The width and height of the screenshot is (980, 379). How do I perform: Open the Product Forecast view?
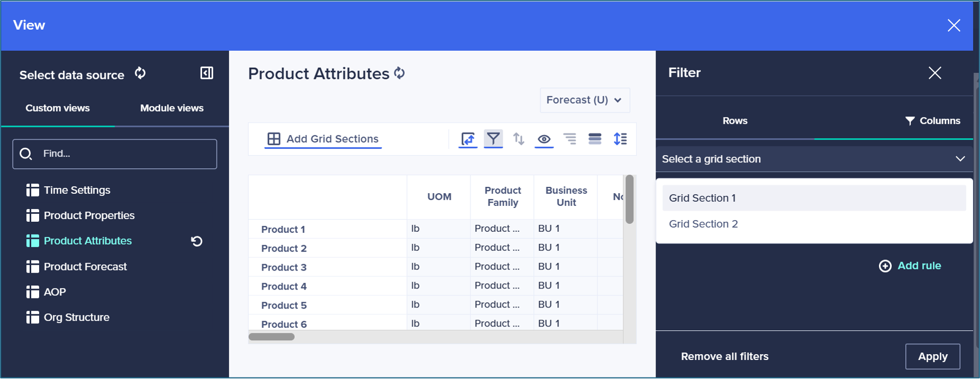[x=85, y=266]
